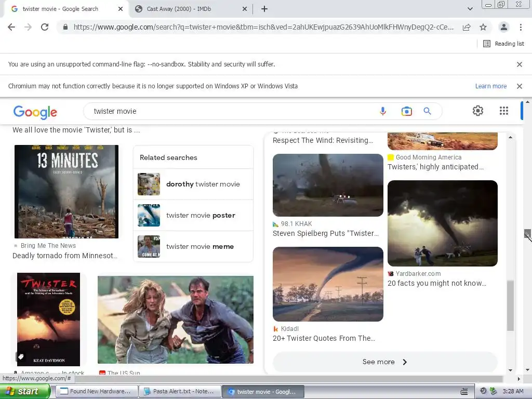Click the side panel scrollbar thumb

tap(510, 305)
